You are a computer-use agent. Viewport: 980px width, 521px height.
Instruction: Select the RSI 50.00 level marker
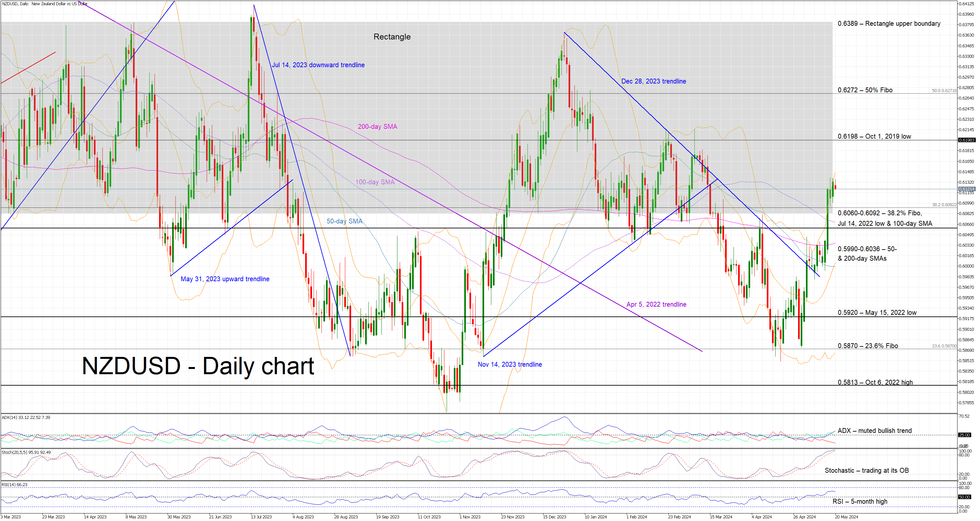coord(964,497)
